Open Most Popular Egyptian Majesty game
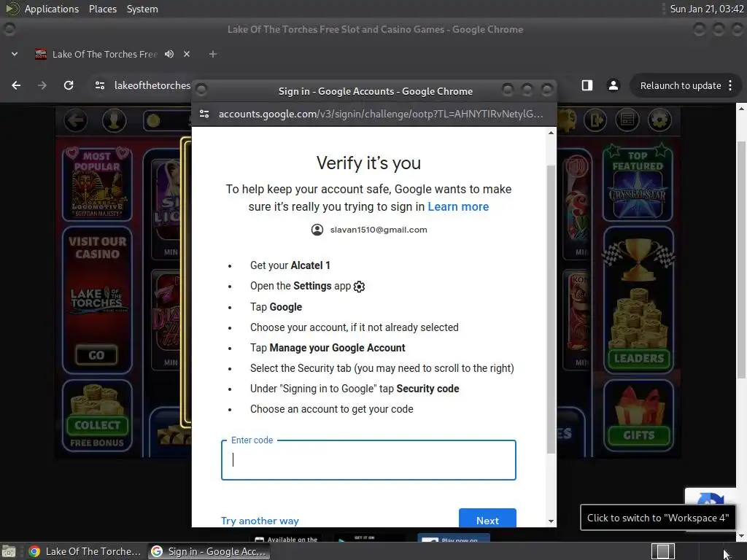Screen dimensions: 747x560 tap(97, 183)
